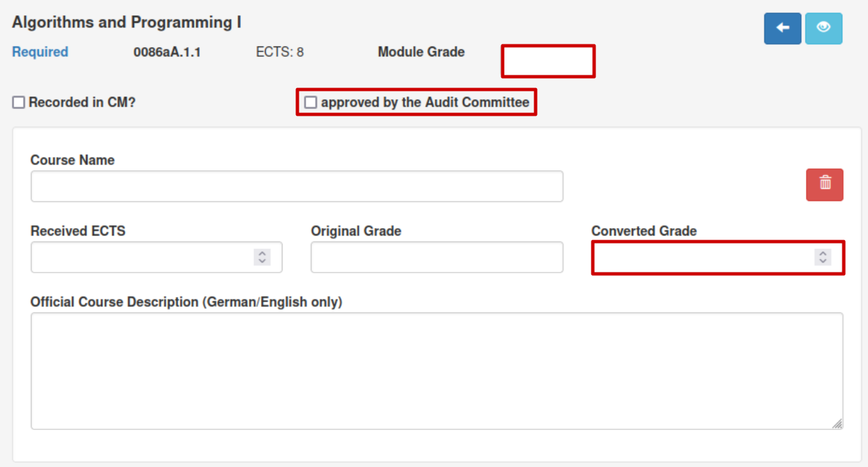Screen dimensions: 868x467
Task: Click the 'approved by the Audit Committee' label text
Action: pos(425,102)
